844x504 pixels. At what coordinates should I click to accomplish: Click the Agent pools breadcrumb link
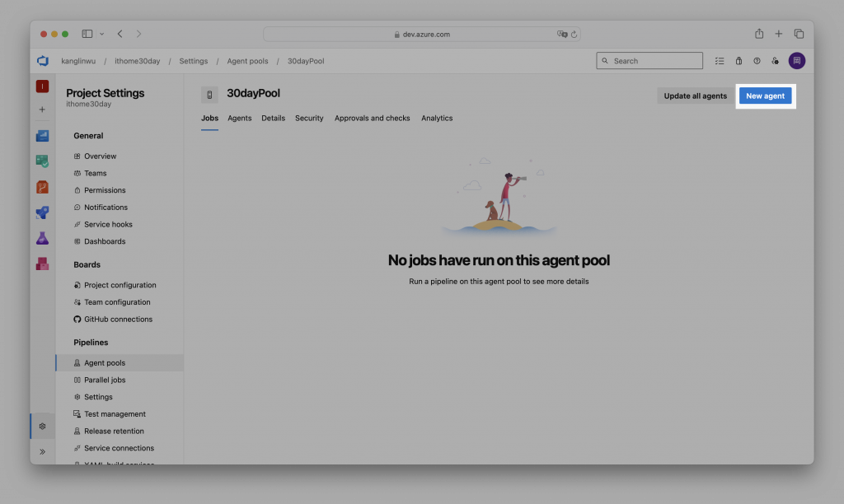click(247, 61)
